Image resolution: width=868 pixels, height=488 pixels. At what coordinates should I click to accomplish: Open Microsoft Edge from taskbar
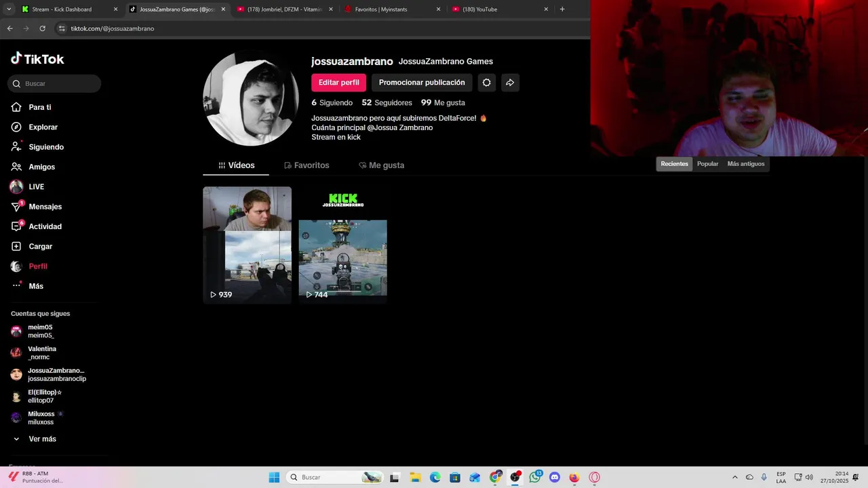(435, 477)
